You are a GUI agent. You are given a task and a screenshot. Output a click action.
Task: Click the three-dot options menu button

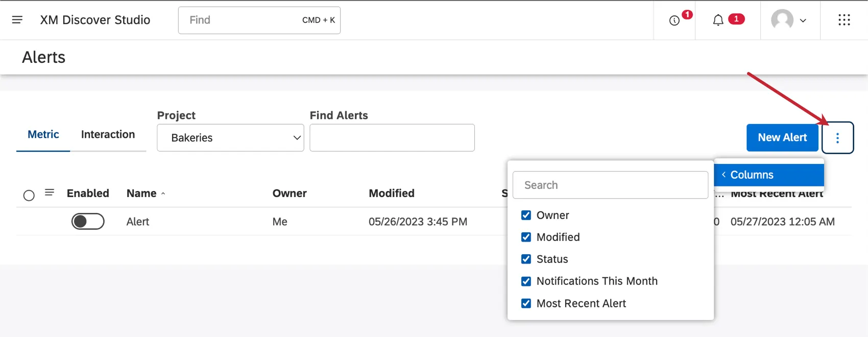(837, 138)
